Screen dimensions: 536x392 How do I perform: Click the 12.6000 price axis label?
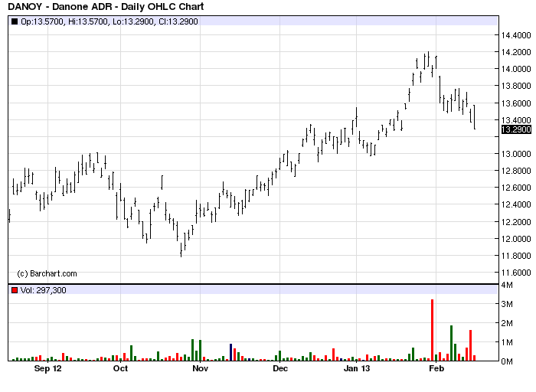tap(516, 188)
